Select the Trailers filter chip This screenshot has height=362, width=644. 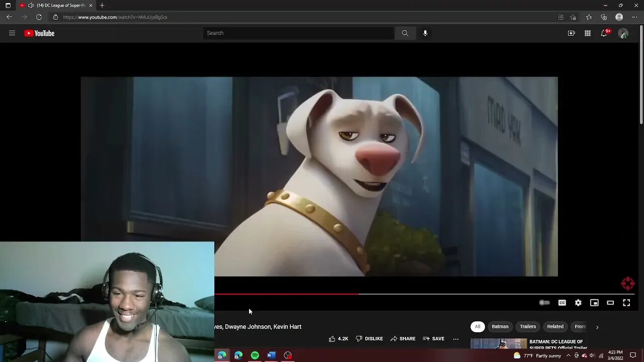(x=528, y=327)
